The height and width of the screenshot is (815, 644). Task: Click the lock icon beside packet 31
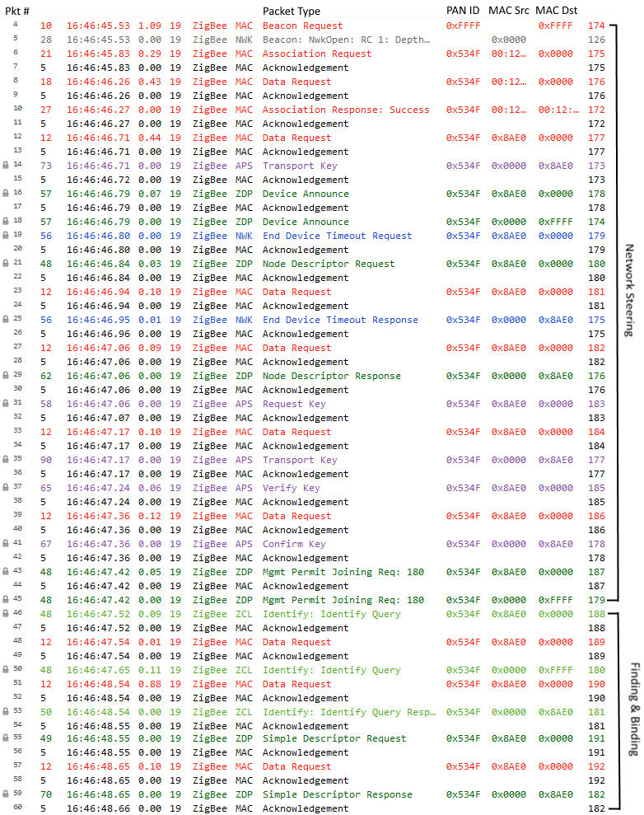click(x=6, y=404)
